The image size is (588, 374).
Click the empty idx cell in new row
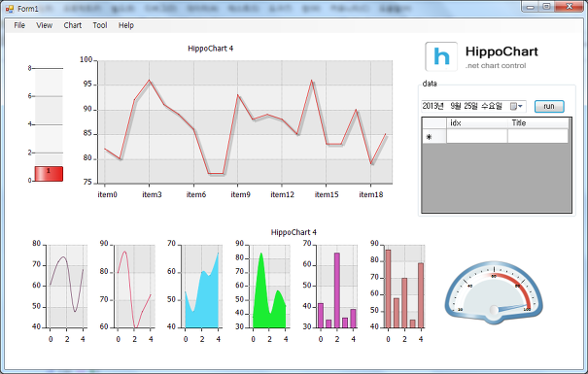tap(477, 136)
